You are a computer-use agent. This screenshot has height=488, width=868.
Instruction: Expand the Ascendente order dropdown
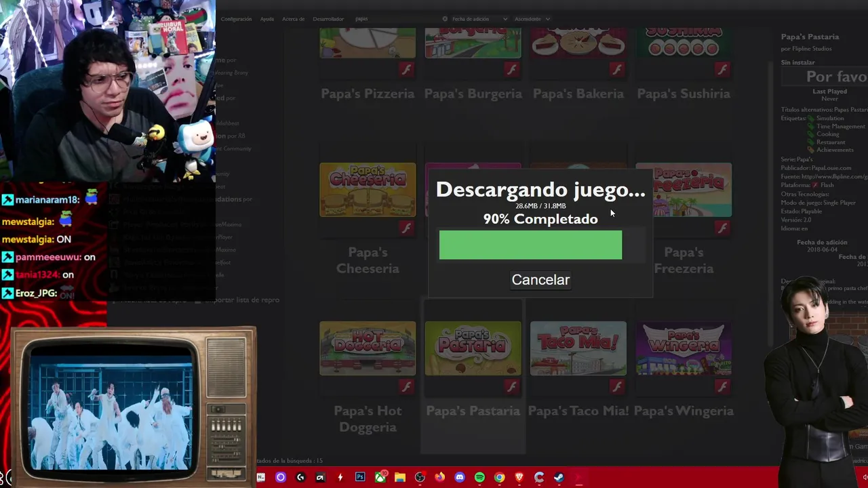coord(532,19)
